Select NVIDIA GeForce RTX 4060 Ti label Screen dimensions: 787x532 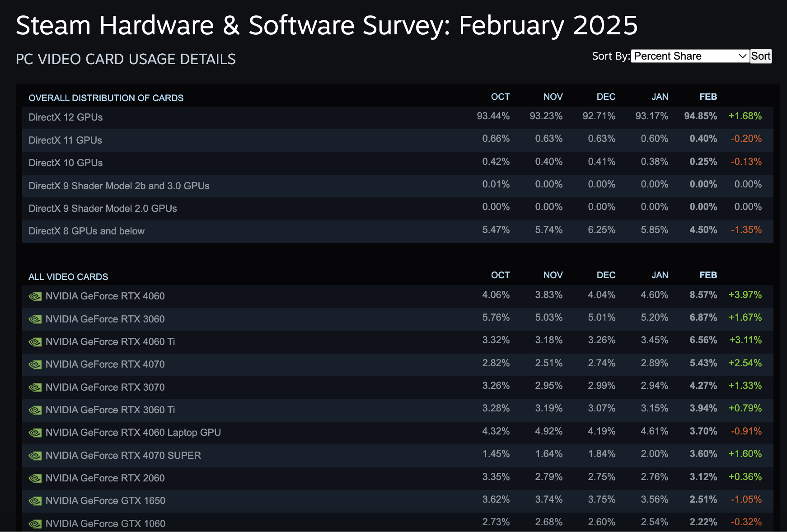[110, 342]
